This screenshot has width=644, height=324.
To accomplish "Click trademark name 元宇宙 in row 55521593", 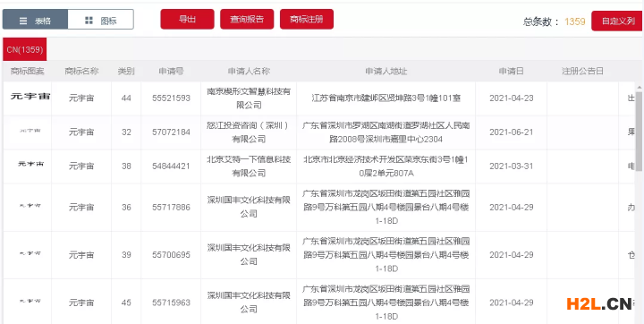I will click(x=81, y=98).
